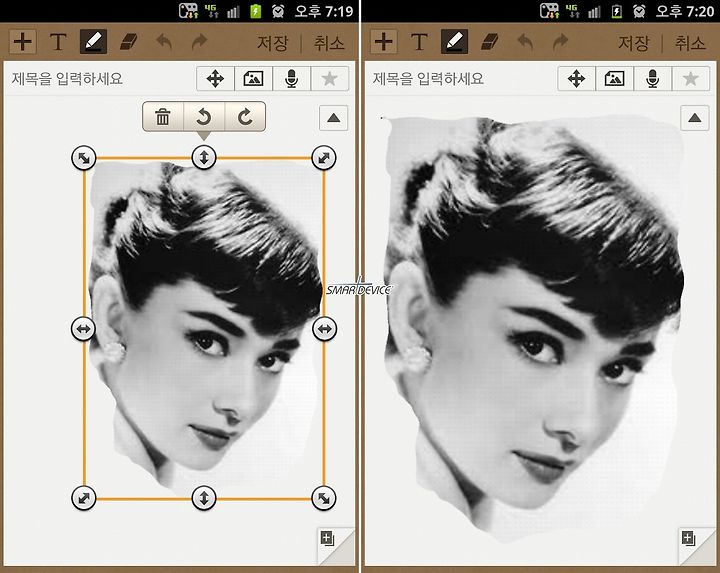Tap the battery charging icon in left status bar
720x573 pixels.
(255, 11)
